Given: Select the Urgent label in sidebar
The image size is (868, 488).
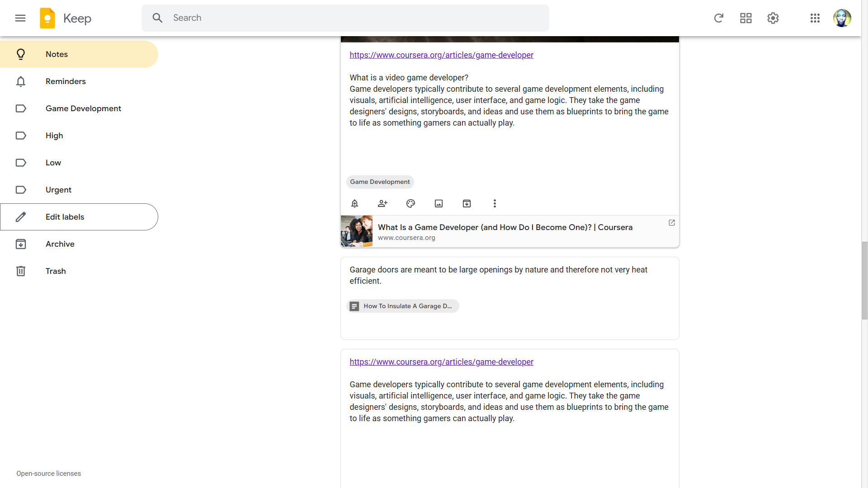Looking at the screenshot, I should coord(58,189).
